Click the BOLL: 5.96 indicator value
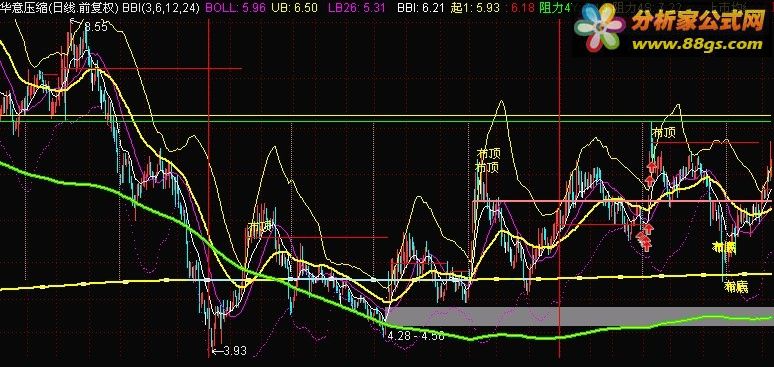Screen dimensions: 774x367 230,7
